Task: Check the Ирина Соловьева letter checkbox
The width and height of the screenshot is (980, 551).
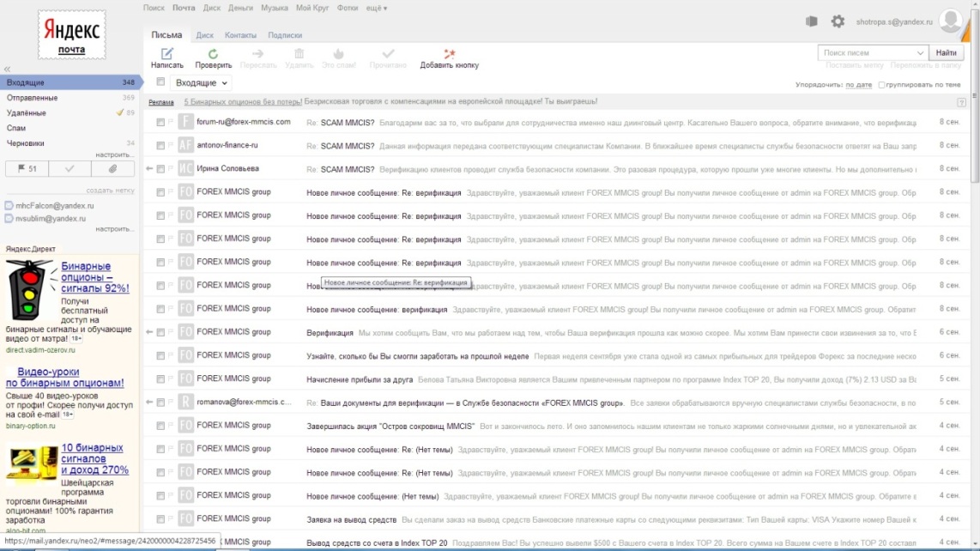Action: (x=160, y=169)
